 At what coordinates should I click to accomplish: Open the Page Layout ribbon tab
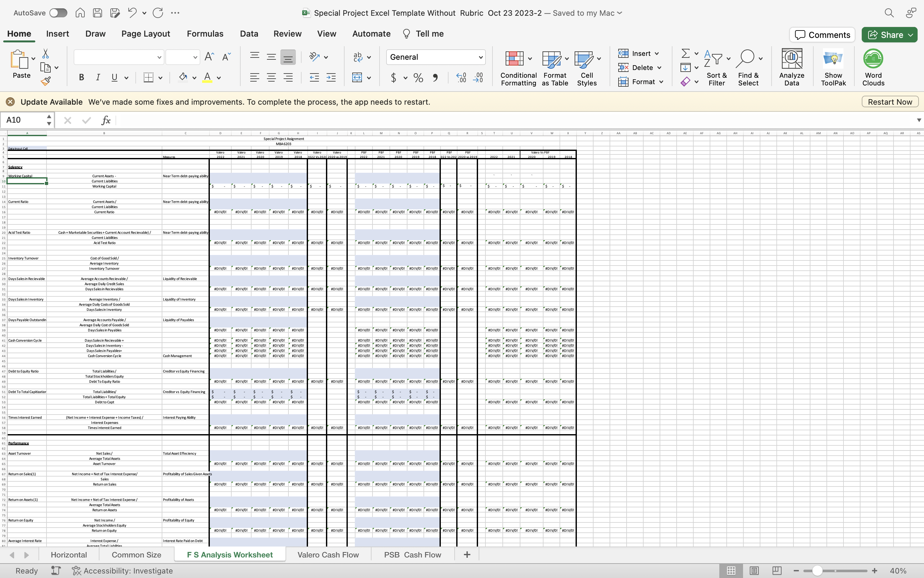tap(145, 34)
